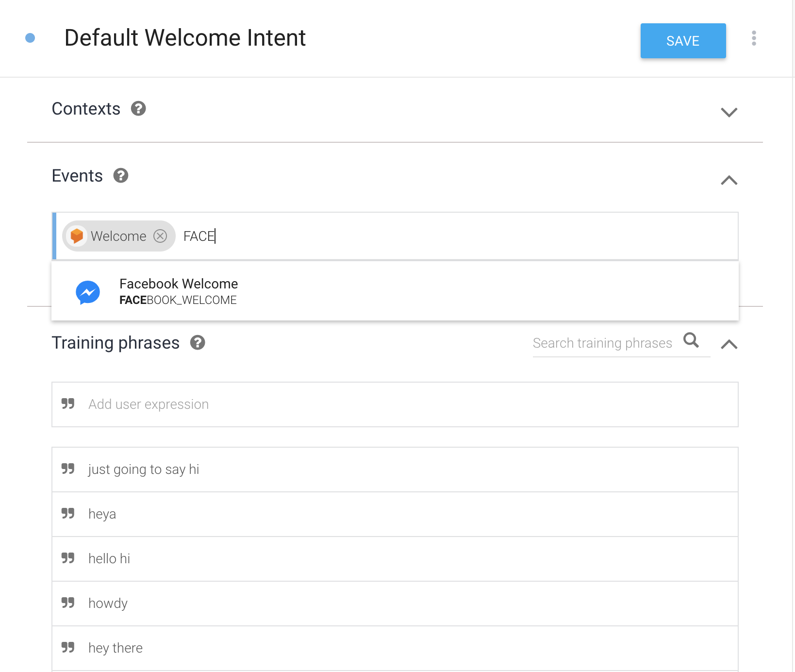
Task: Click the 'hey there' training phrase
Action: point(116,648)
